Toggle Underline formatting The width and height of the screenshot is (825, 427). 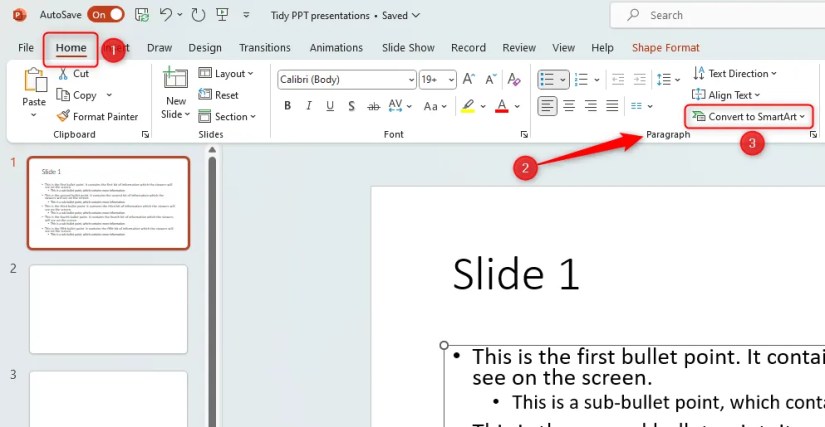(x=330, y=106)
